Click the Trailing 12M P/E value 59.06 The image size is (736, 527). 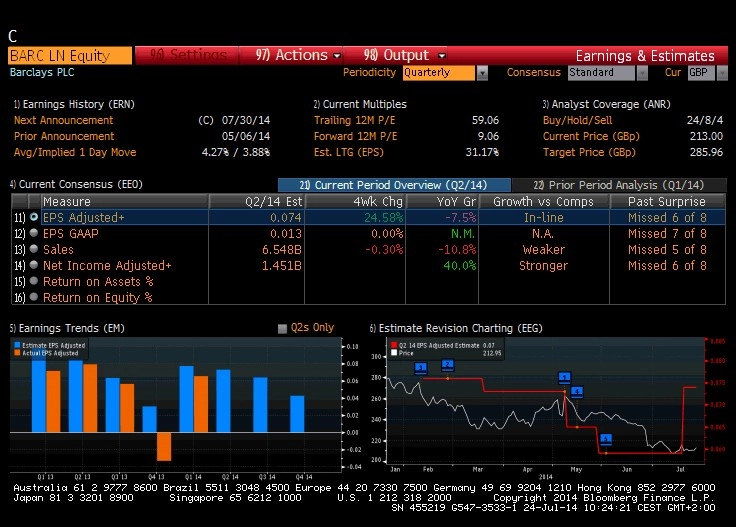pyautogui.click(x=485, y=120)
